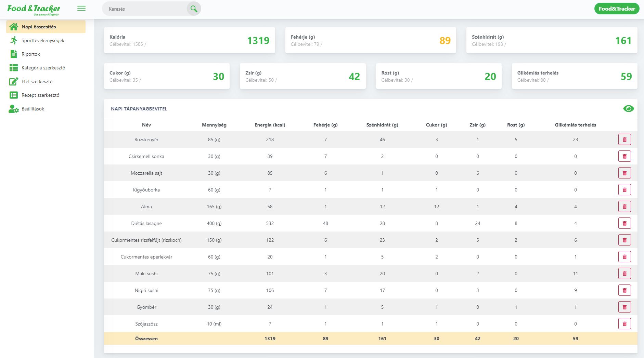This screenshot has width=644, height=358.
Task: Click the 10 (ml) quantity cell
Action: point(214,324)
